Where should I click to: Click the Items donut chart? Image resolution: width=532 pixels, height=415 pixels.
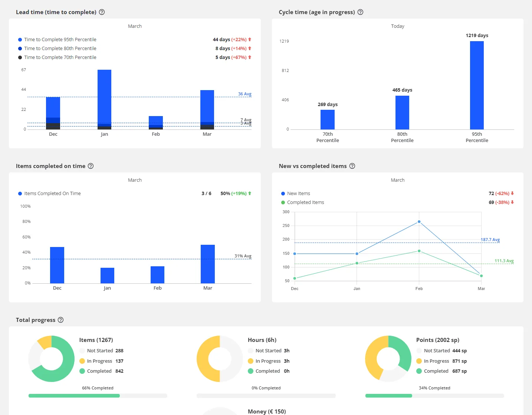pyautogui.click(x=52, y=359)
